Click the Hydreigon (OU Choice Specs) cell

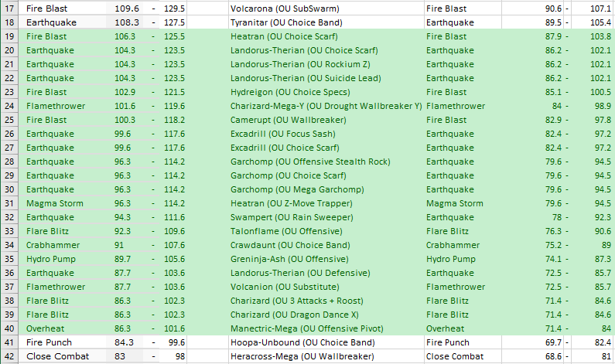pyautogui.click(x=325, y=92)
